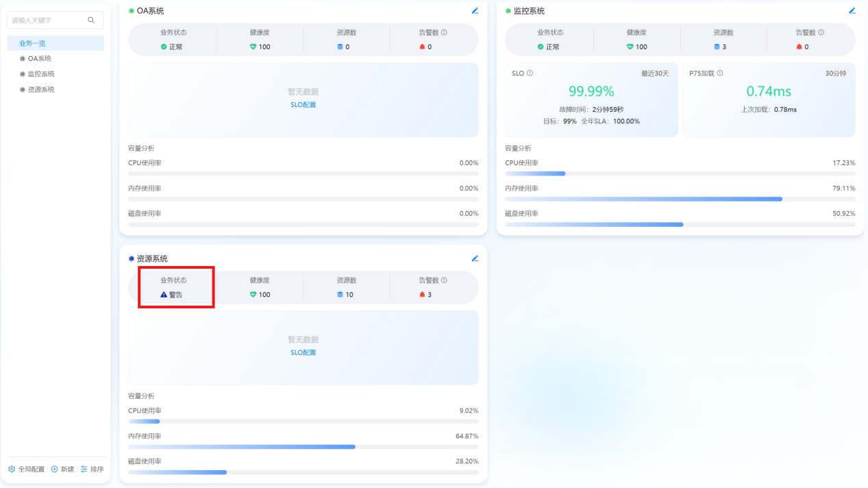Click the 0.74ms load value

point(769,91)
